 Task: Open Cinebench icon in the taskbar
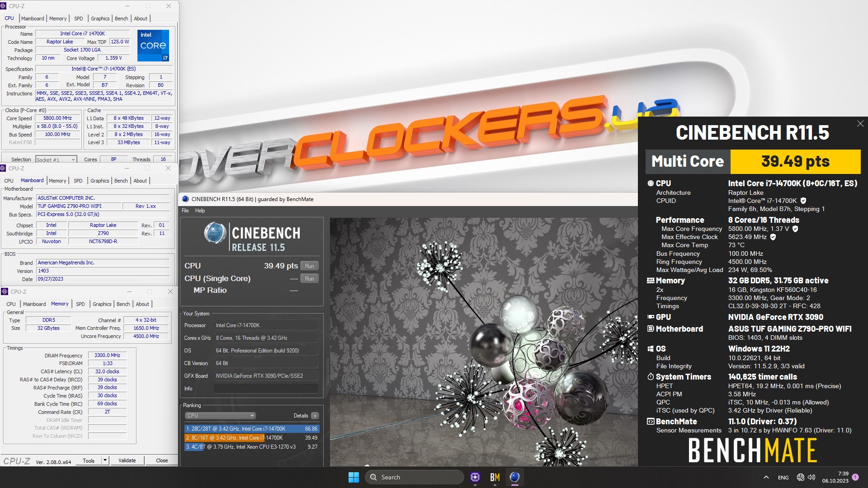(x=514, y=477)
